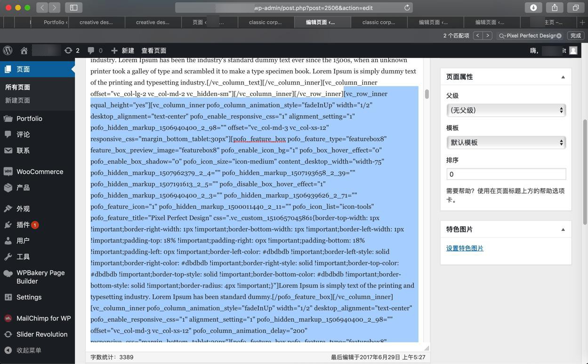Show all tabs overview icon
Screen dimensions: 588x364
[576, 8]
